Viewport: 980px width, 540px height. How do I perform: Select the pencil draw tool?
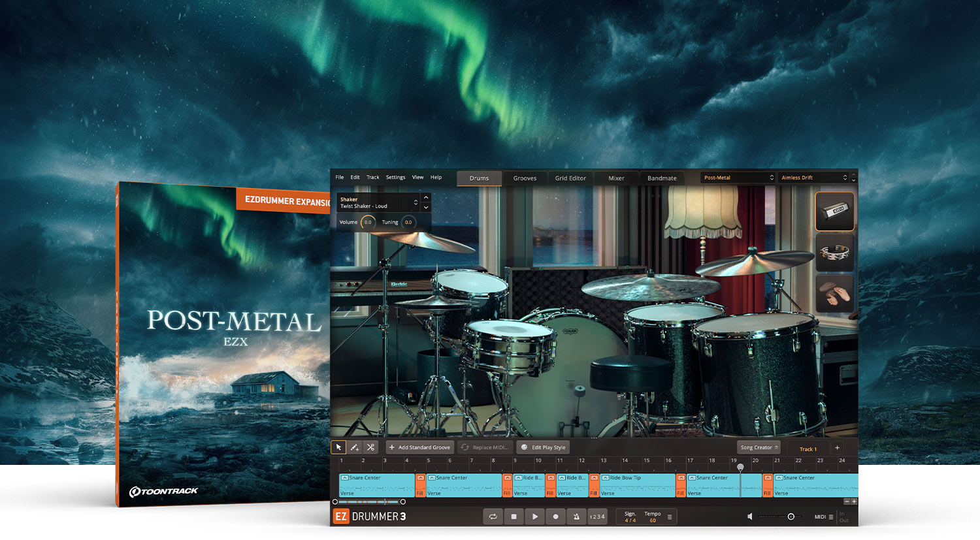pos(354,447)
